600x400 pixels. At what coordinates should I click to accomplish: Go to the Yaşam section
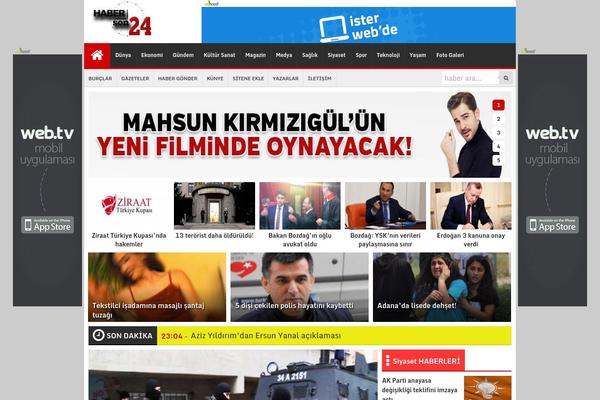417,55
